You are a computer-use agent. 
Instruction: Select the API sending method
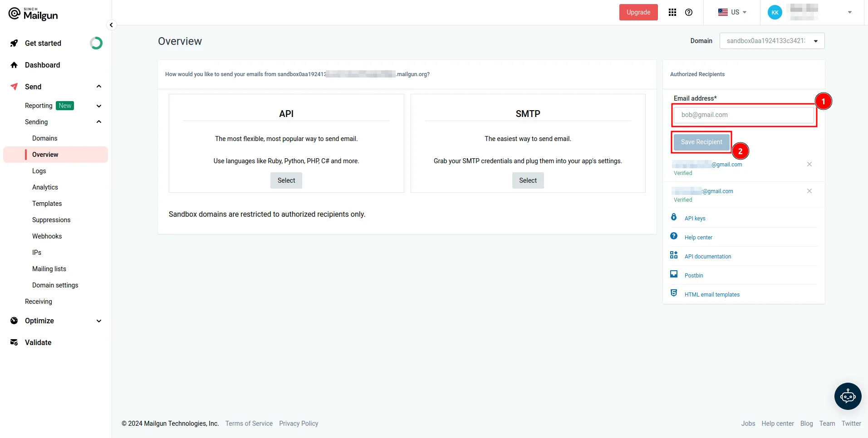pos(286,180)
